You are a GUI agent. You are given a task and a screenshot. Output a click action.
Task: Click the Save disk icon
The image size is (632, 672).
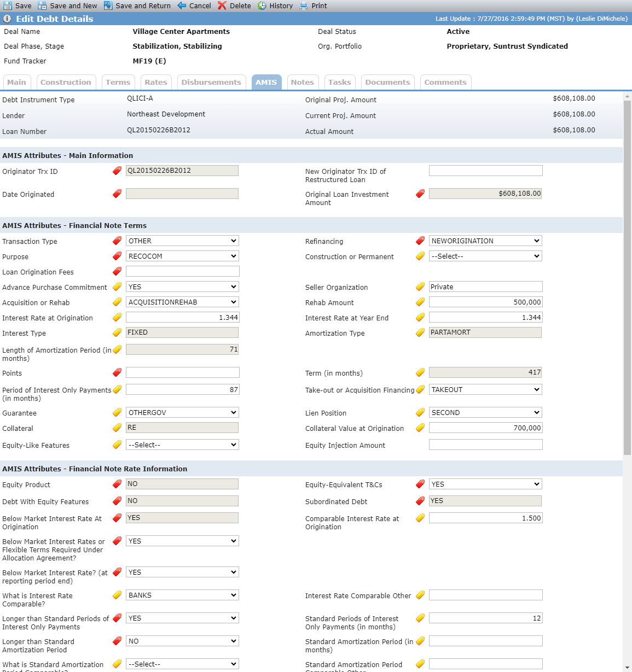[8, 5]
